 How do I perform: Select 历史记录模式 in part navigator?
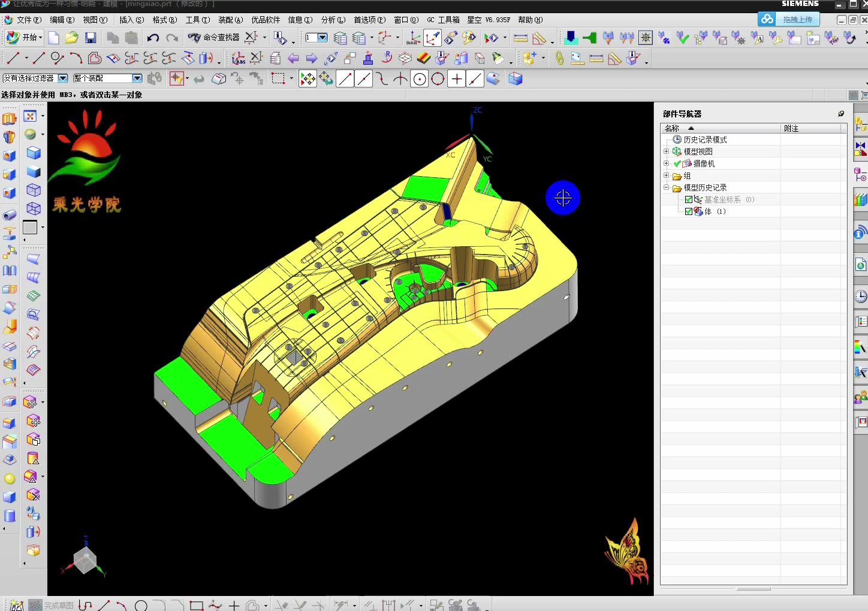pos(705,140)
